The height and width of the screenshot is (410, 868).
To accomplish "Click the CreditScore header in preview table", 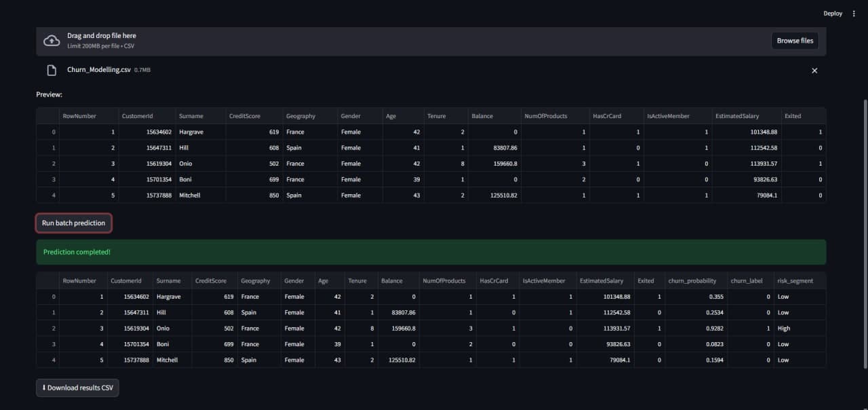I will coord(243,115).
